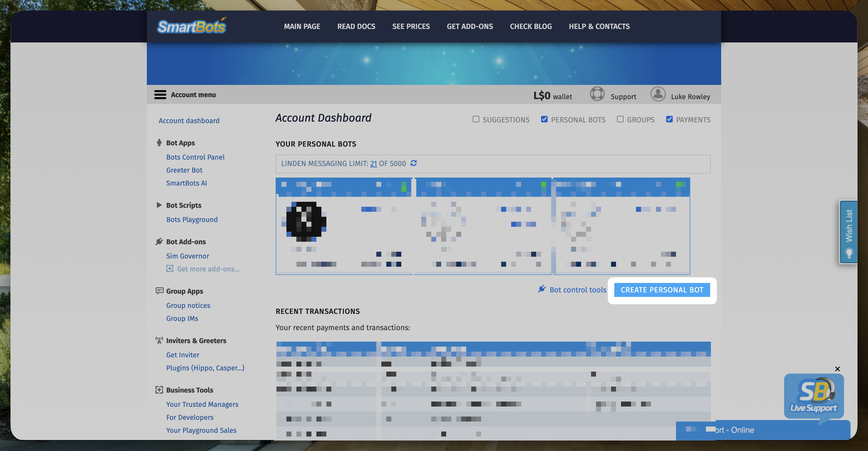Screen dimensions: 868x451
Task: Open the Bots Control Panel link
Action: (195, 157)
